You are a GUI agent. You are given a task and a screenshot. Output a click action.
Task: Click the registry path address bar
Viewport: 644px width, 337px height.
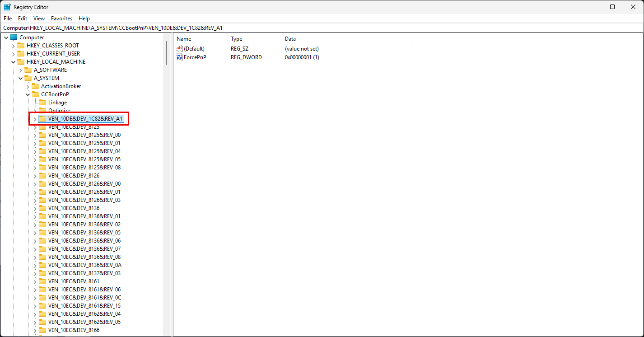pyautogui.click(x=316, y=28)
